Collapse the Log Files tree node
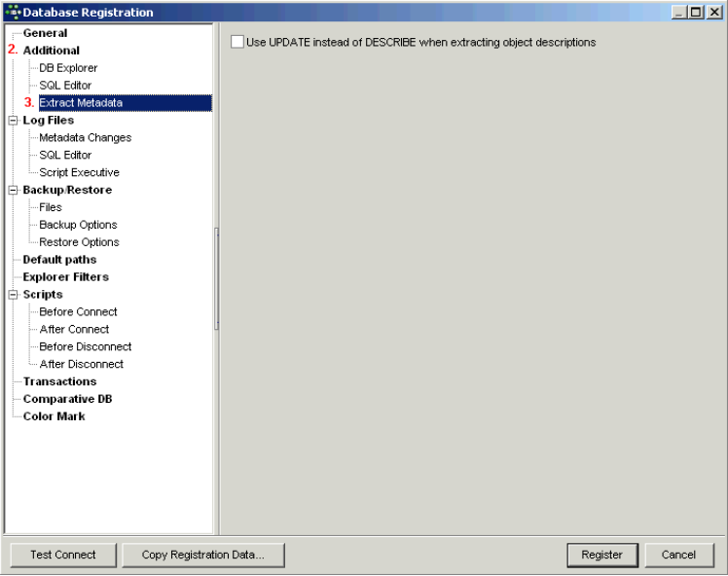This screenshot has height=576, width=728. (13, 121)
